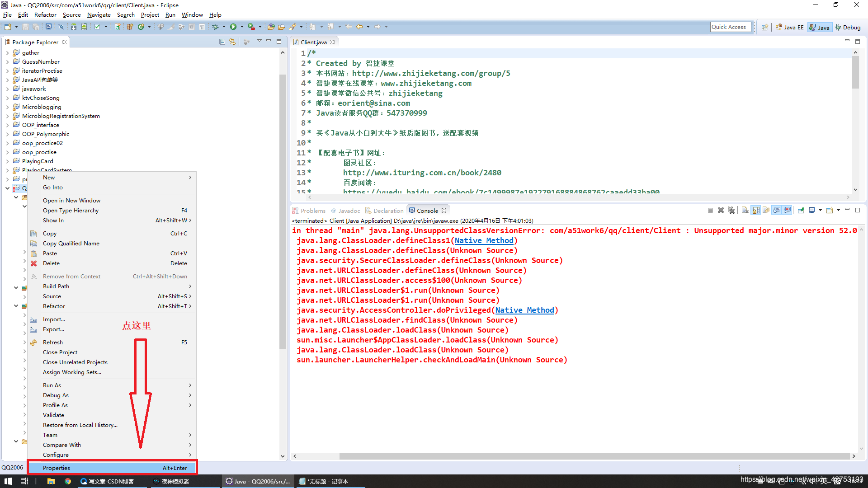
Task: Remove all terminated launches in Console
Action: click(731, 211)
